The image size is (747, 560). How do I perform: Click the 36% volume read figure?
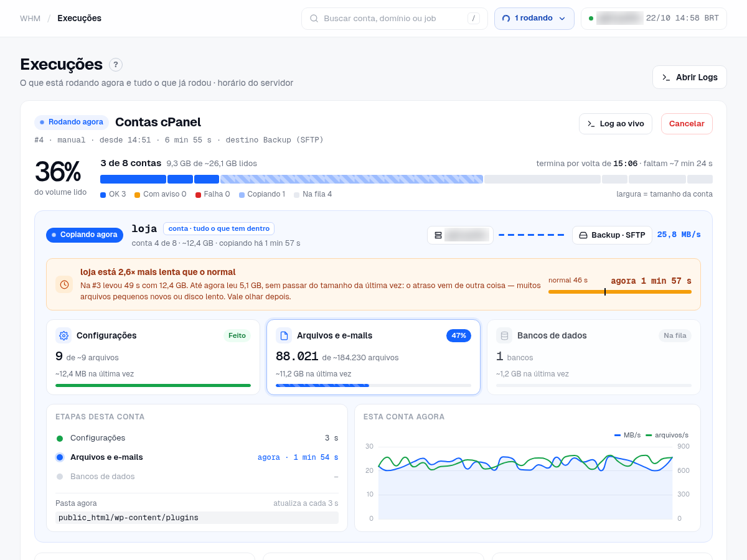point(58,172)
